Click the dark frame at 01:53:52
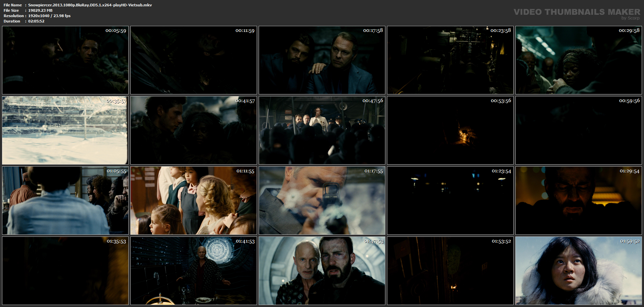 point(450,271)
